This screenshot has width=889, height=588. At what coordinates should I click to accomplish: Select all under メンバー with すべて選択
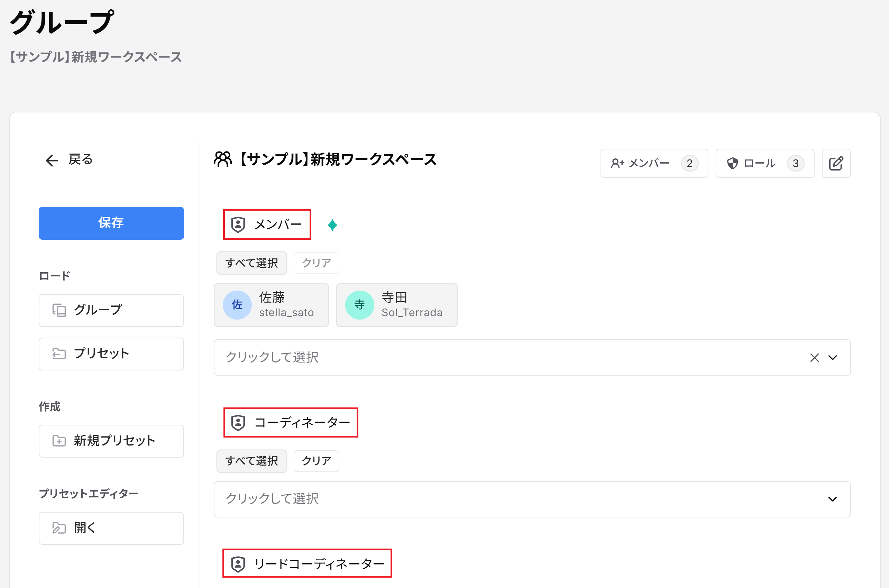click(x=251, y=263)
